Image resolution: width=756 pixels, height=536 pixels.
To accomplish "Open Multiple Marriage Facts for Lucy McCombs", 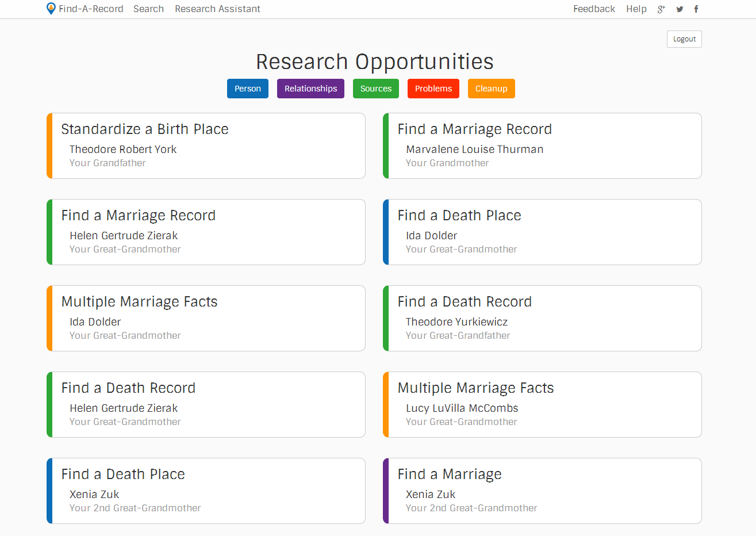I will click(x=542, y=404).
